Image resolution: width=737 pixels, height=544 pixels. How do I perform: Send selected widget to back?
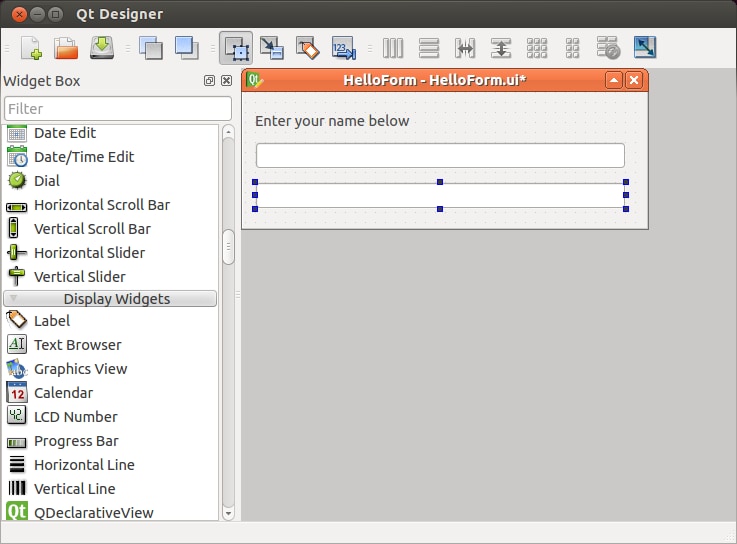point(151,48)
